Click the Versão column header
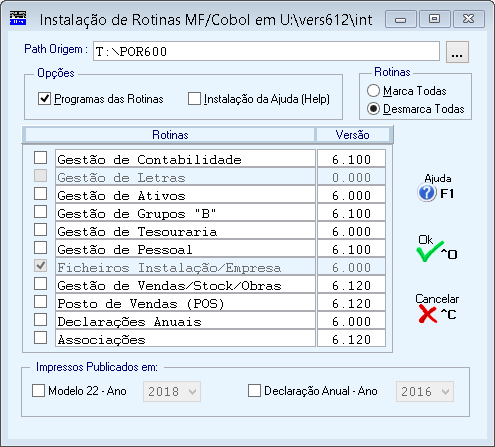 352,135
